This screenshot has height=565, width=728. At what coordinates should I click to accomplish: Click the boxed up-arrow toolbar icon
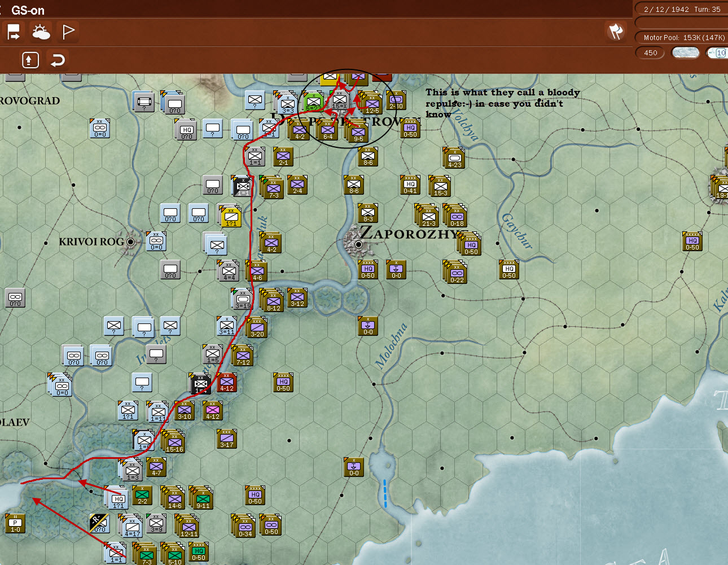click(30, 60)
